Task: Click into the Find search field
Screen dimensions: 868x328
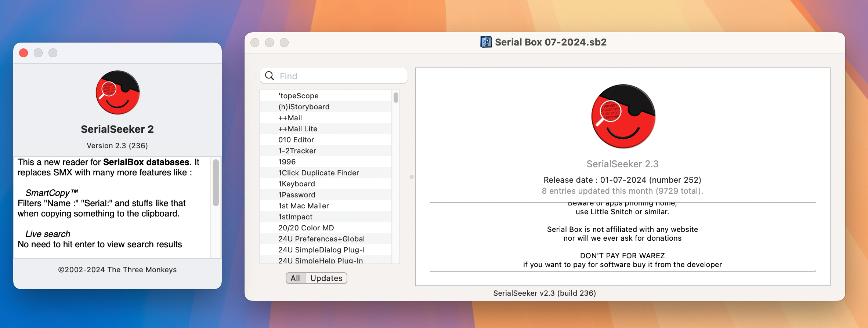Action: tap(334, 76)
